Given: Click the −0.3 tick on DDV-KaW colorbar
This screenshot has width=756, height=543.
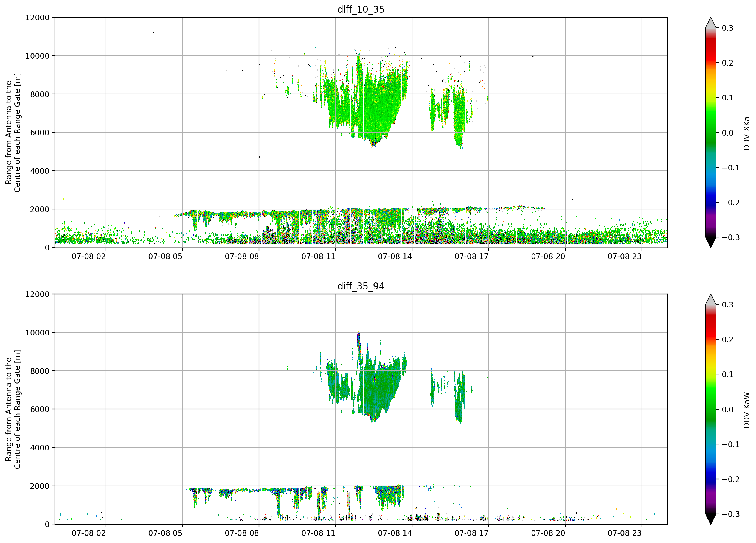Looking at the screenshot, I should pos(731,514).
